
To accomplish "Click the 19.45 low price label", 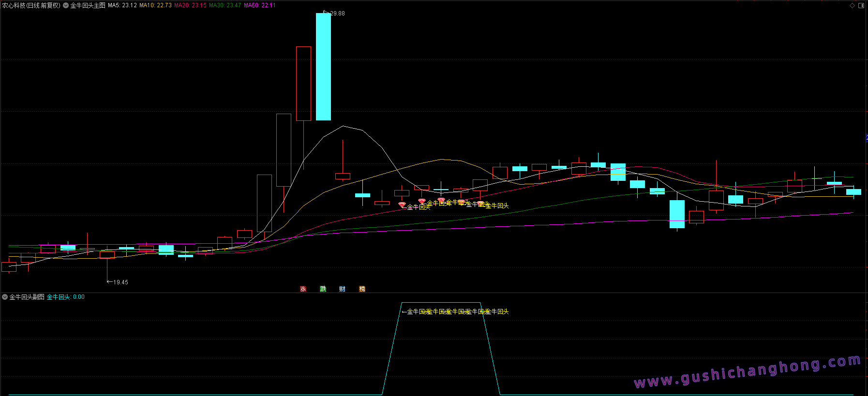I will (120, 282).
